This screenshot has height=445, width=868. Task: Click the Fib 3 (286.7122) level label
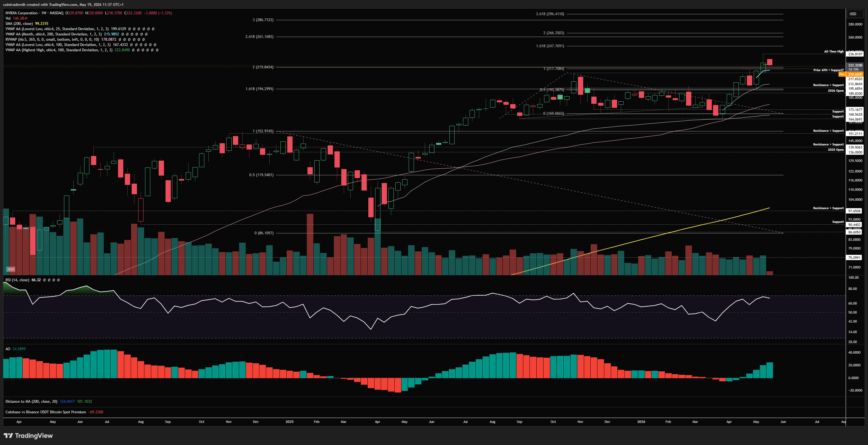[263, 20]
